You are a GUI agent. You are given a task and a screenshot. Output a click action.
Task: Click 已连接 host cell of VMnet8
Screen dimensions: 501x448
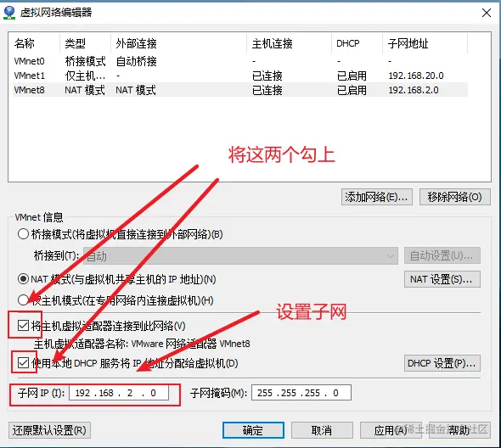[267, 90]
